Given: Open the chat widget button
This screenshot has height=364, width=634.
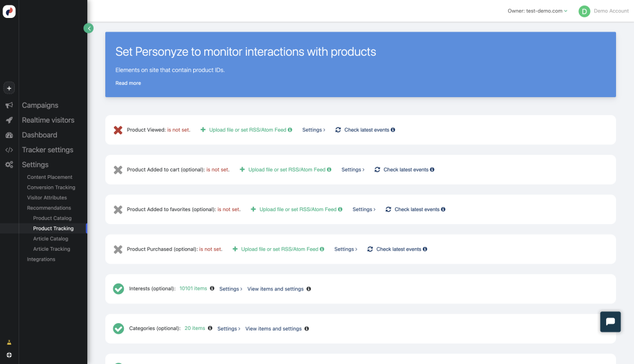Looking at the screenshot, I should click(x=610, y=321).
